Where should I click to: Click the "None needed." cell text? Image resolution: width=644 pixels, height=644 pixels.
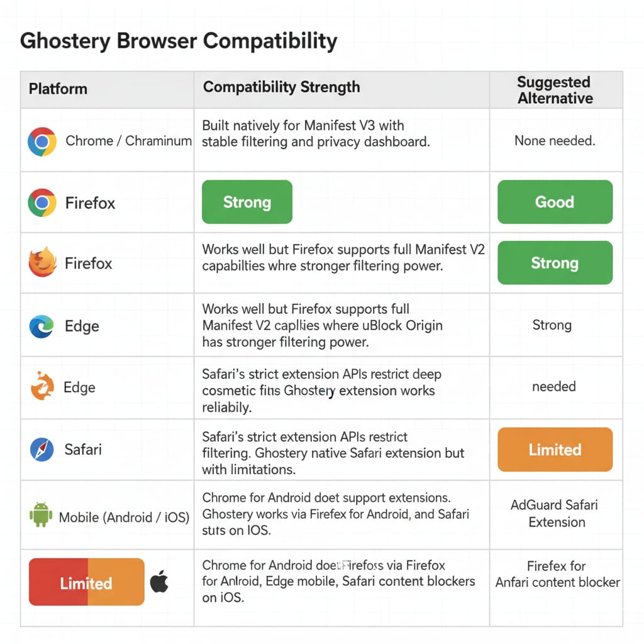(x=554, y=141)
